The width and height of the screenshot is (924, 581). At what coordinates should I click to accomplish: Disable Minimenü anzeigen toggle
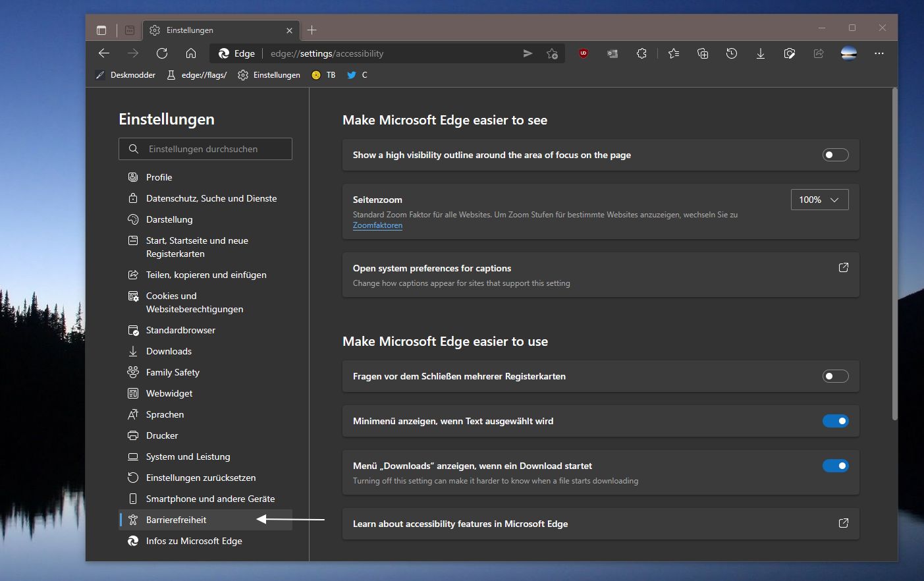pos(835,421)
